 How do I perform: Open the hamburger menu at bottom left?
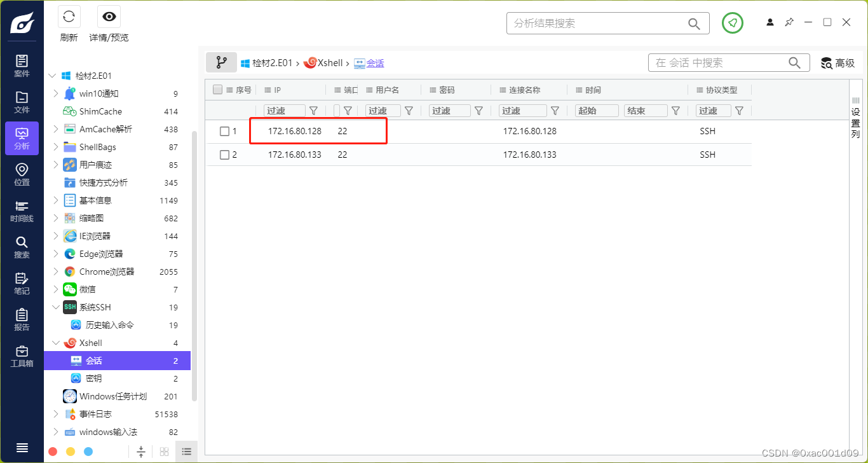pos(21,447)
